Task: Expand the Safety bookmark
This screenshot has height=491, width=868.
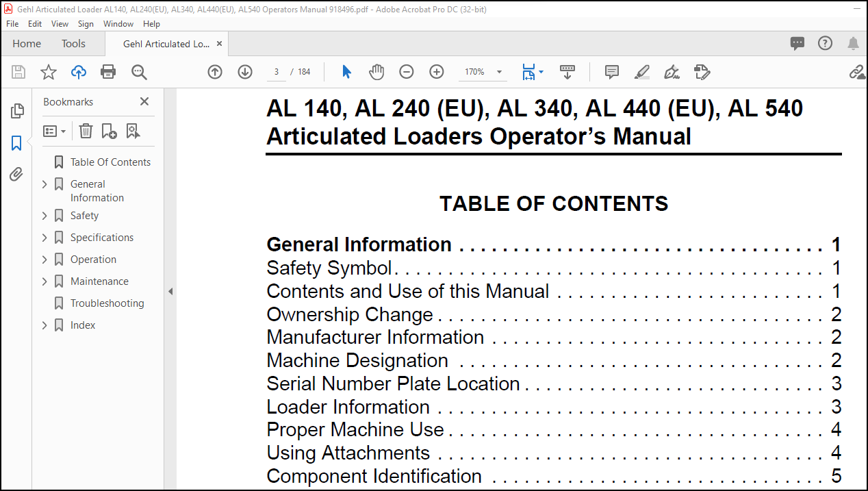Action: [x=45, y=216]
